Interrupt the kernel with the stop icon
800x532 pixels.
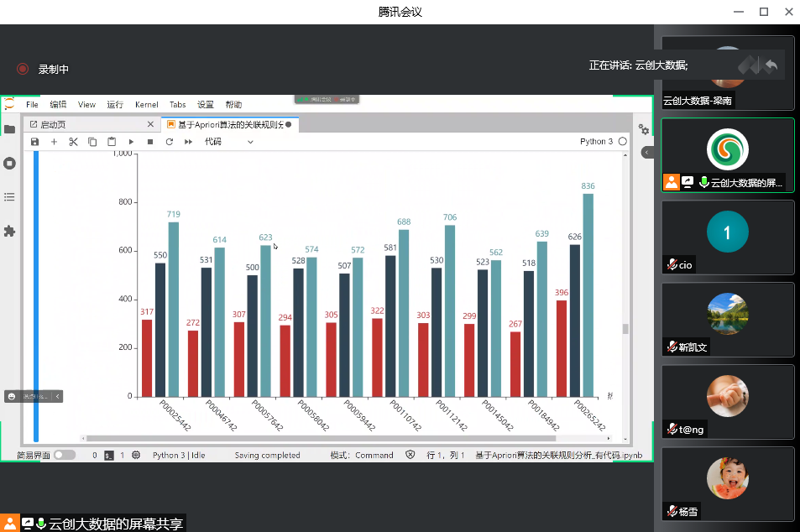click(150, 142)
